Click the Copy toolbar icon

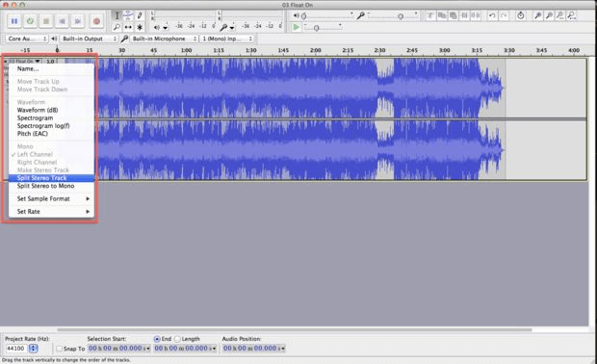442,15
